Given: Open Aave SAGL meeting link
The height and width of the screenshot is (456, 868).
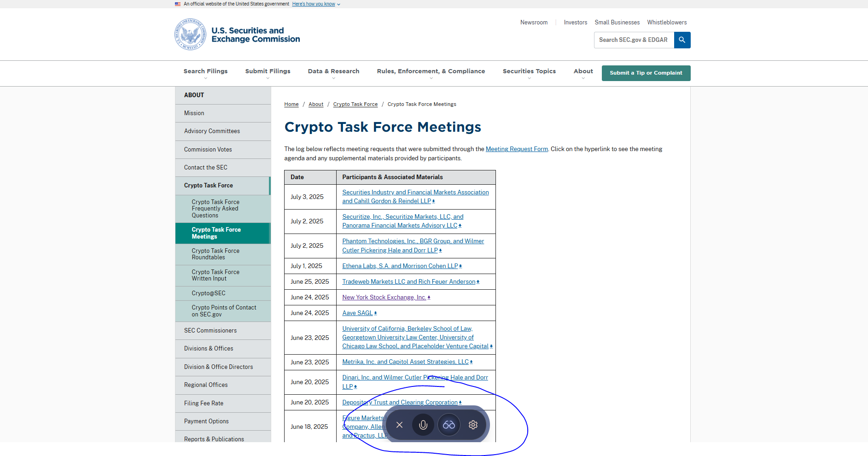Looking at the screenshot, I should (360, 313).
